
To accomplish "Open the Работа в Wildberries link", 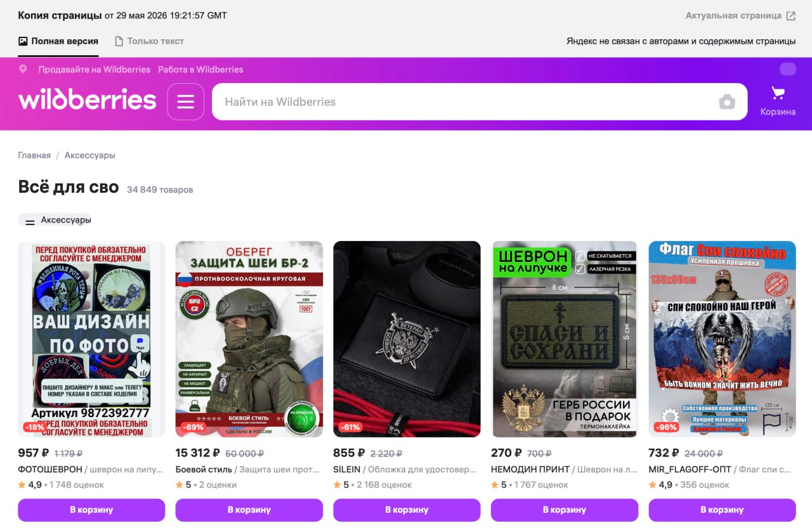I will [200, 70].
